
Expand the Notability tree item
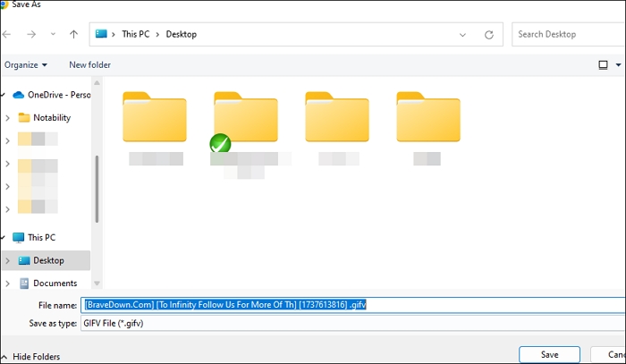coord(7,117)
